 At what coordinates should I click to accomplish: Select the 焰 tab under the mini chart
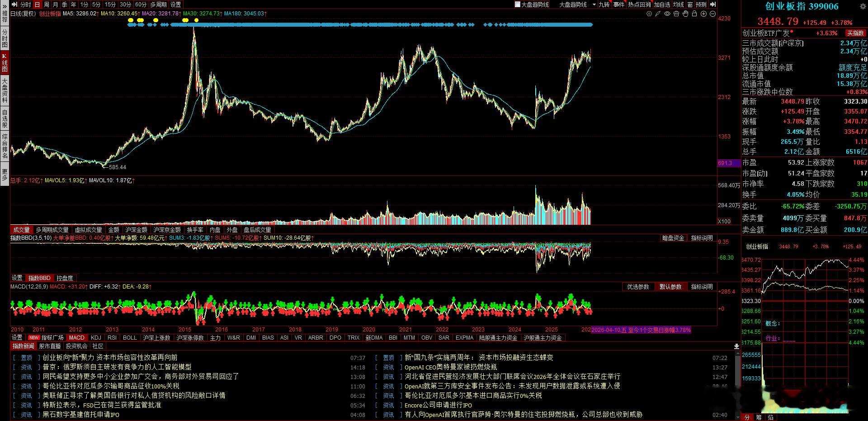click(770, 417)
